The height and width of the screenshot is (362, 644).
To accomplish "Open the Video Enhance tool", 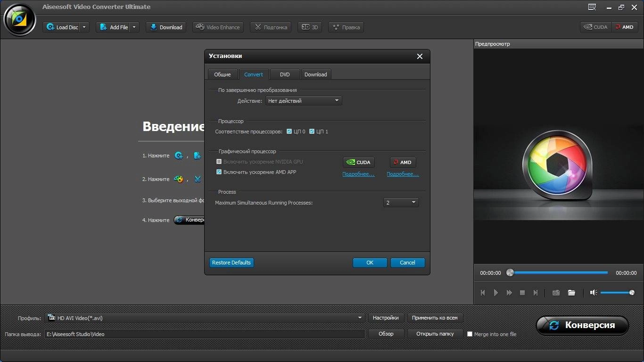I will (218, 27).
